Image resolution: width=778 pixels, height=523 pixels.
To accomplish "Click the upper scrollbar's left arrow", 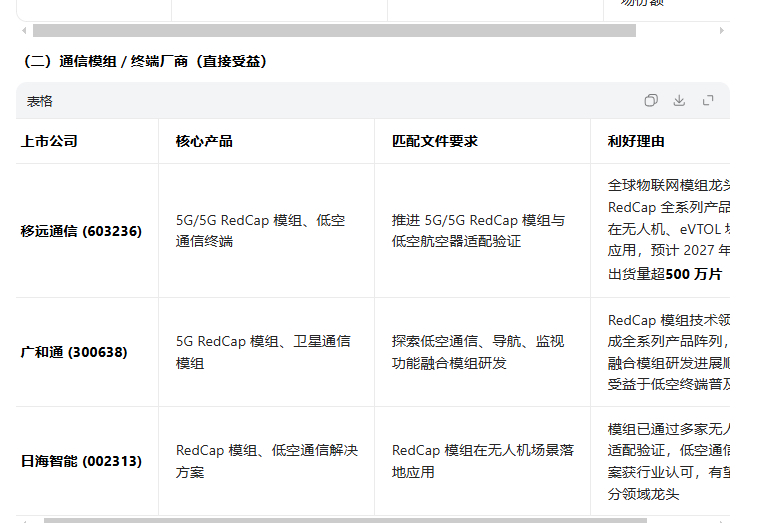I will [24, 31].
